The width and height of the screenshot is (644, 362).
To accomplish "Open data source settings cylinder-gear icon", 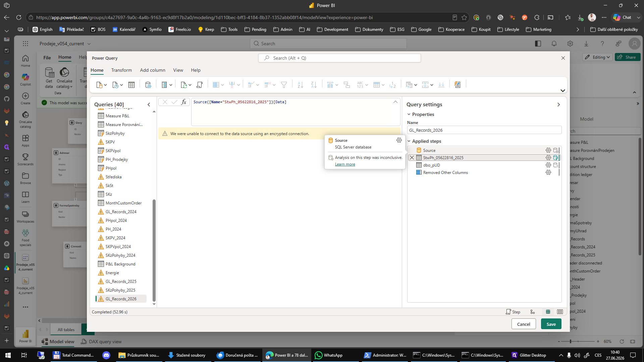I will 148,85.
